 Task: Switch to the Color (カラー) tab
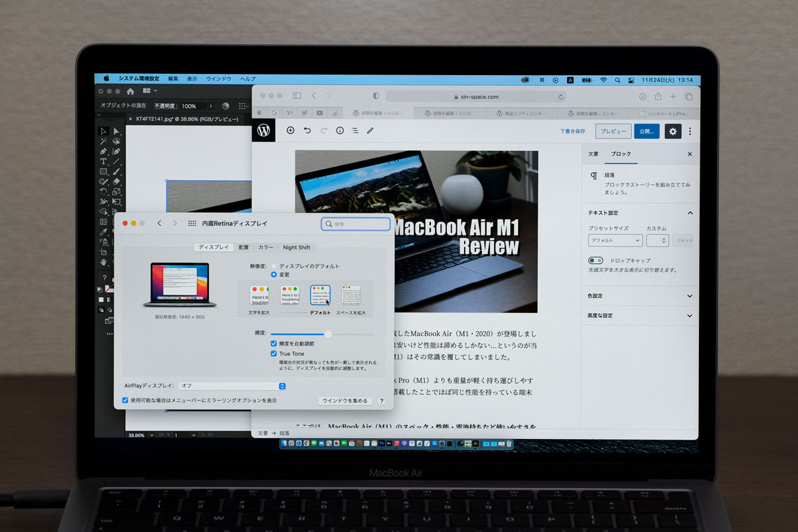(x=266, y=247)
